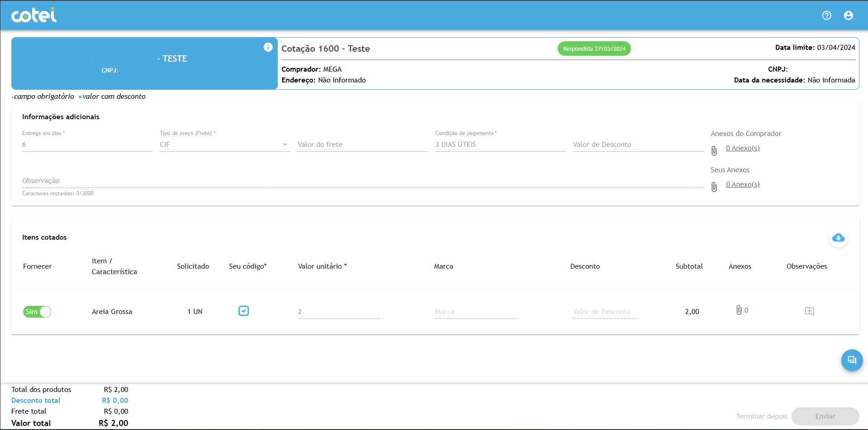Click the Enviar button
This screenshot has width=868, height=430.
[825, 416]
